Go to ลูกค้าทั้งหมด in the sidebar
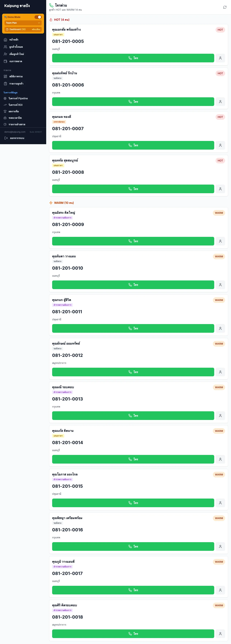This screenshot has height=644, width=231. (x=16, y=47)
